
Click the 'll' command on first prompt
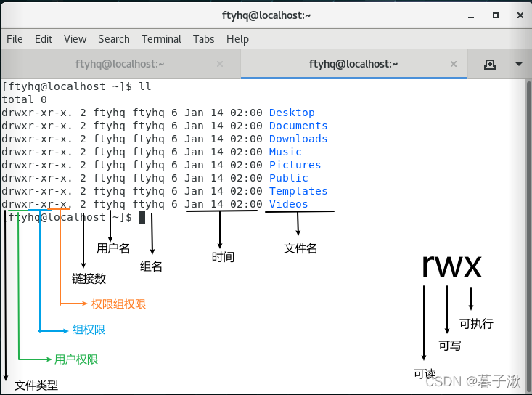[145, 86]
